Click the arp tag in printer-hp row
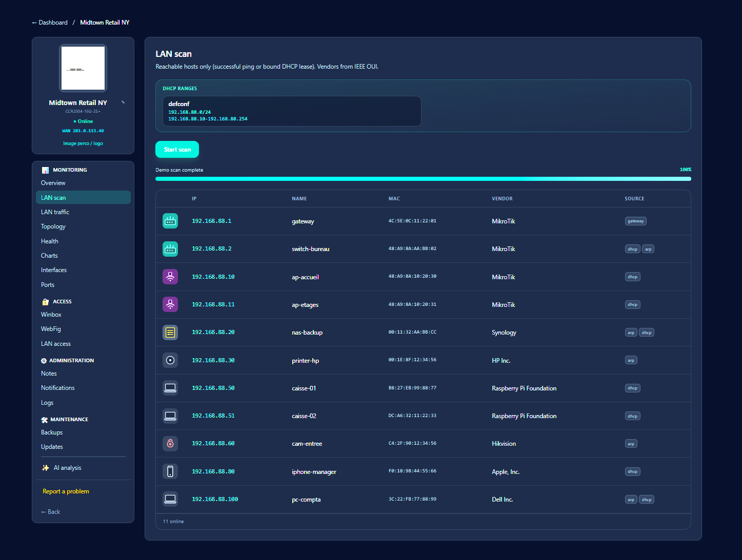The width and height of the screenshot is (742, 560). [631, 360]
